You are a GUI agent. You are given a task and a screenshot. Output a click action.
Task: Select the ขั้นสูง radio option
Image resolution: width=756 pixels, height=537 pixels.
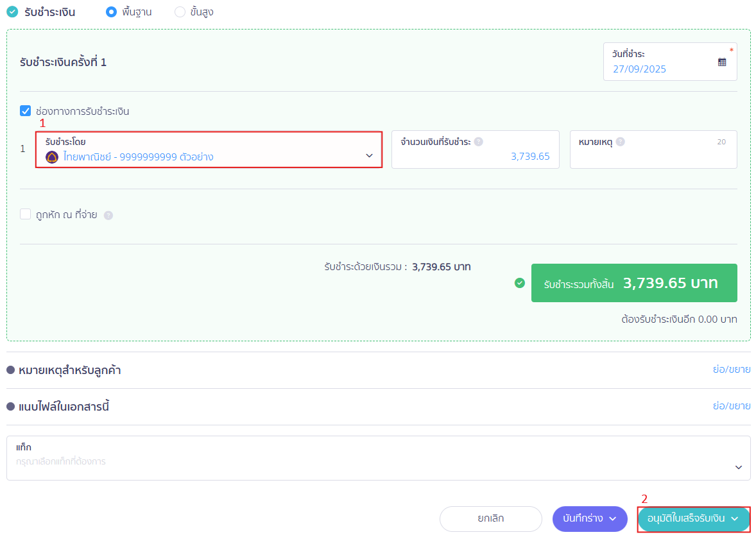pos(180,12)
